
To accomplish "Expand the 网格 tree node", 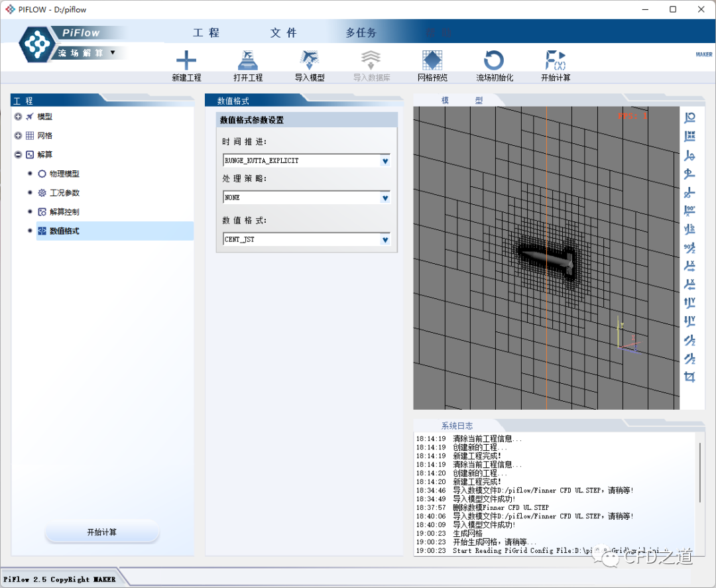I will pos(18,136).
